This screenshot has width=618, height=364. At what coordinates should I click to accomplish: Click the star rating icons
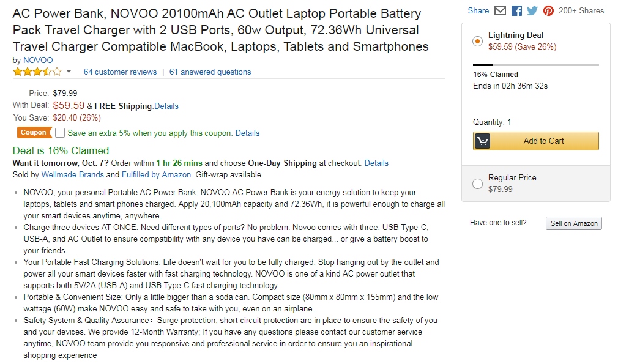tap(37, 72)
